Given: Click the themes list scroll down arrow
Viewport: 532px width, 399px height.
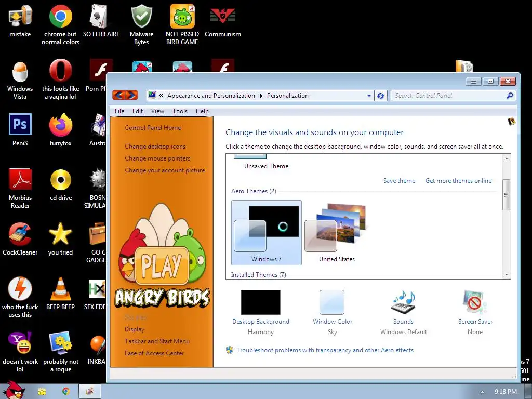Looking at the screenshot, I should [507, 275].
